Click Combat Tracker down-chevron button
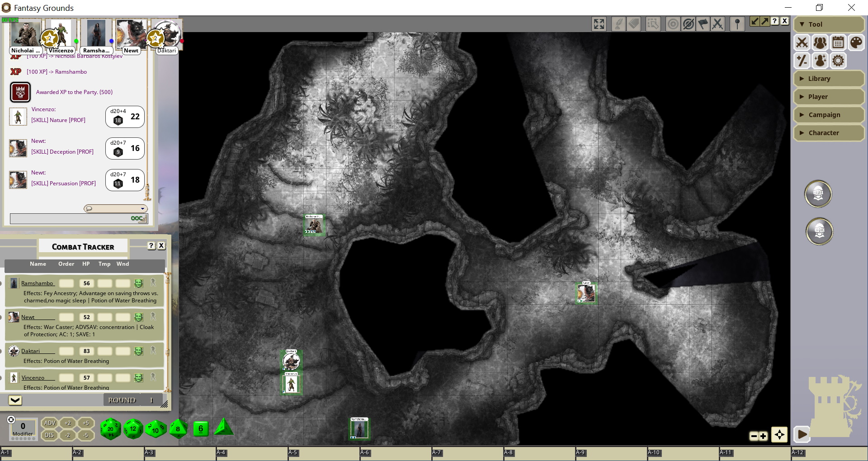Viewport: 868px width, 461px height. click(15, 400)
